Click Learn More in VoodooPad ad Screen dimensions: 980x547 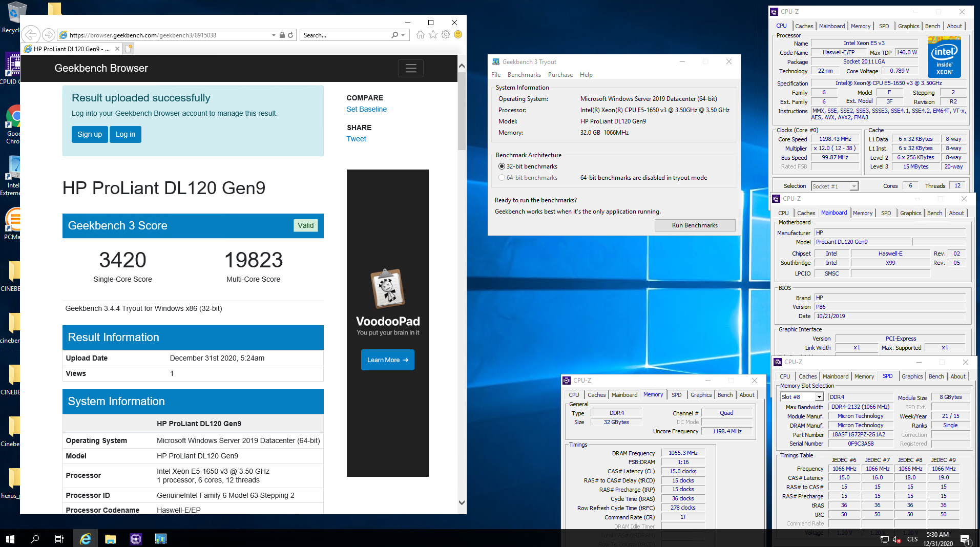tap(388, 360)
